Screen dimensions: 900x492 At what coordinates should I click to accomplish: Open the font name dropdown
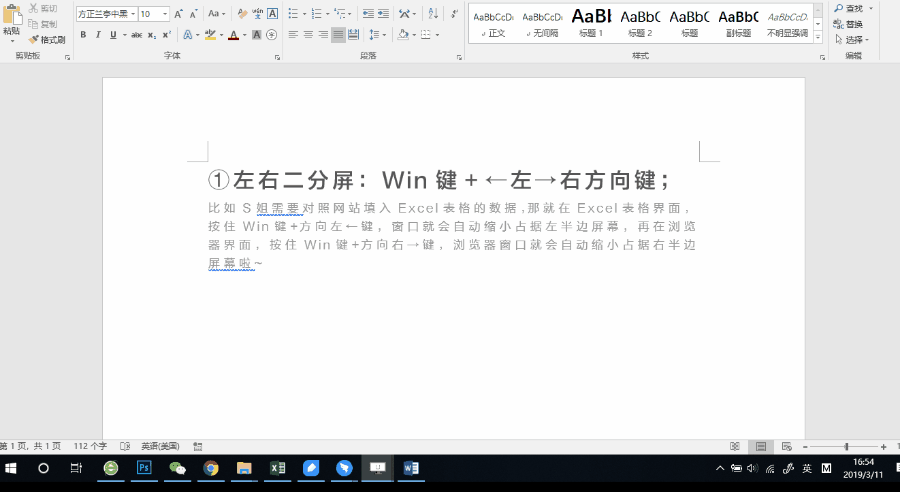coord(131,14)
